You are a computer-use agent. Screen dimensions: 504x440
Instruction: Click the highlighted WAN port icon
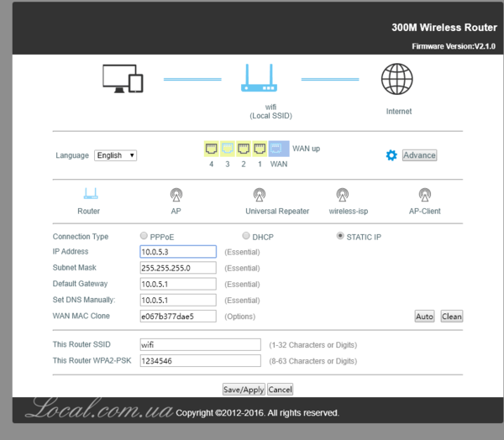click(x=279, y=149)
